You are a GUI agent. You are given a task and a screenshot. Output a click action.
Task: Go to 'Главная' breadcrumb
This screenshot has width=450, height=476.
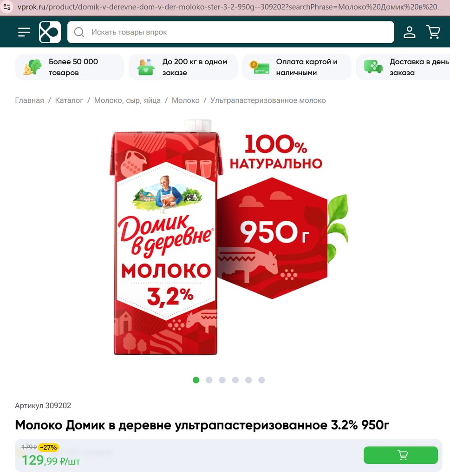29,100
